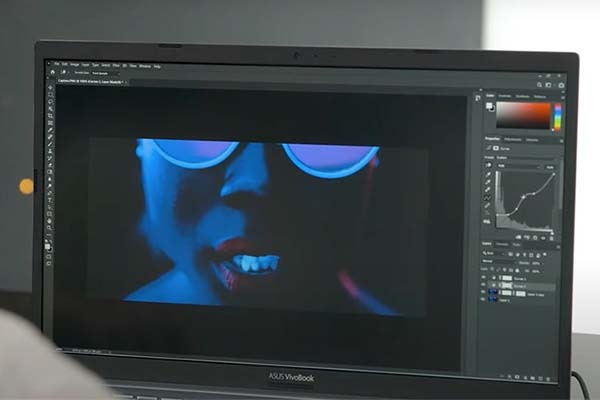Delete the adjustment layer via trash icon
The height and width of the screenshot is (400, 600).
(x=551, y=238)
